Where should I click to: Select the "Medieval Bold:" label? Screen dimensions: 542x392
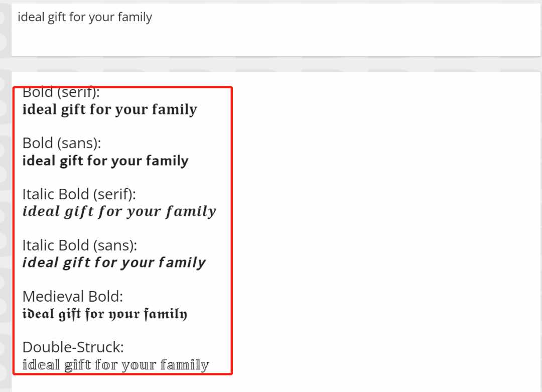[x=73, y=297]
